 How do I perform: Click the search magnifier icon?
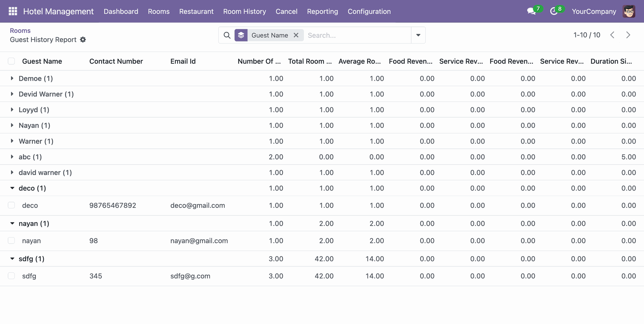point(227,35)
